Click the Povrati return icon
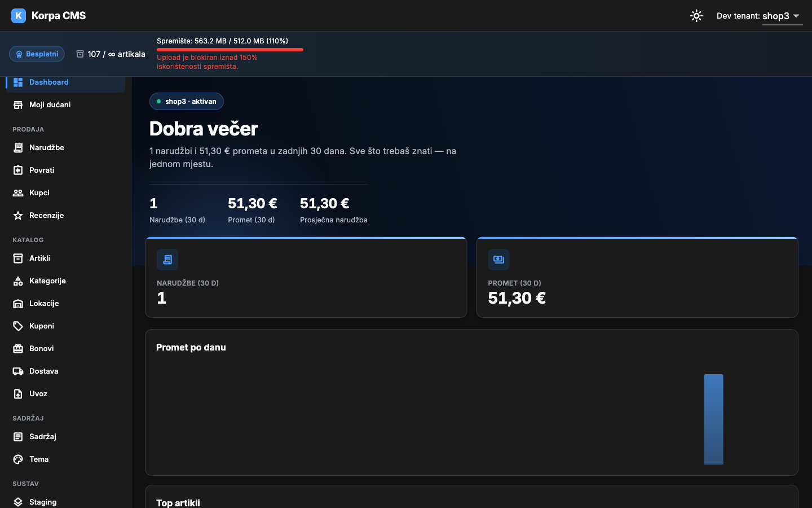The height and width of the screenshot is (508, 812). (18, 170)
